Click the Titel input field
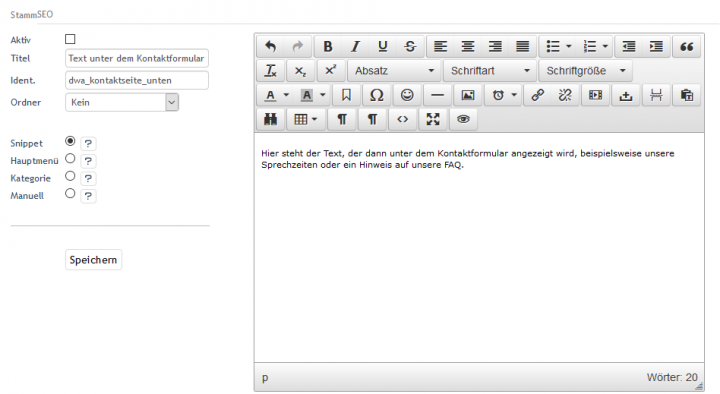This screenshot has width=720, height=394. pyautogui.click(x=137, y=58)
